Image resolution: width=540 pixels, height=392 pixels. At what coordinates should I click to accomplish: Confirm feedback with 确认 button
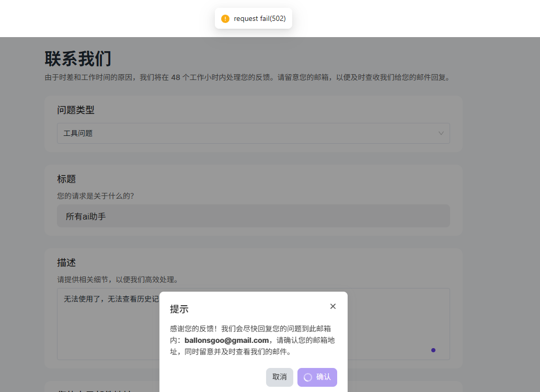(x=317, y=377)
